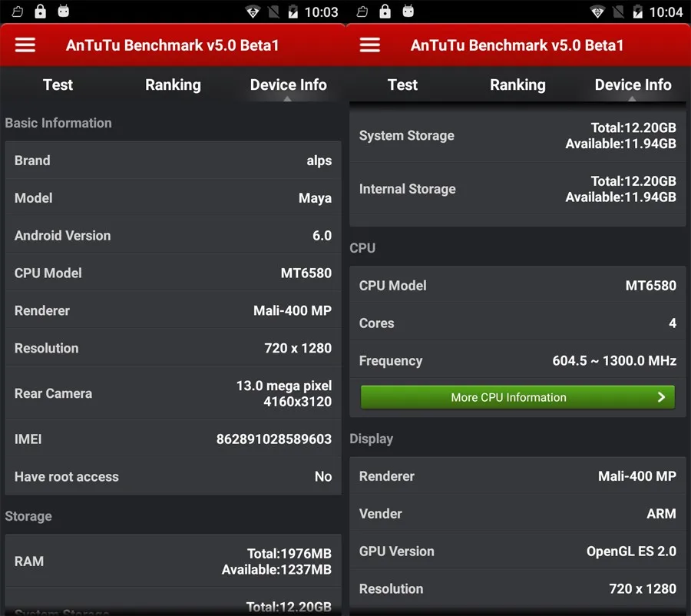This screenshot has height=616, width=691.
Task: Tap lock icon in right status bar
Action: pyautogui.click(x=385, y=11)
